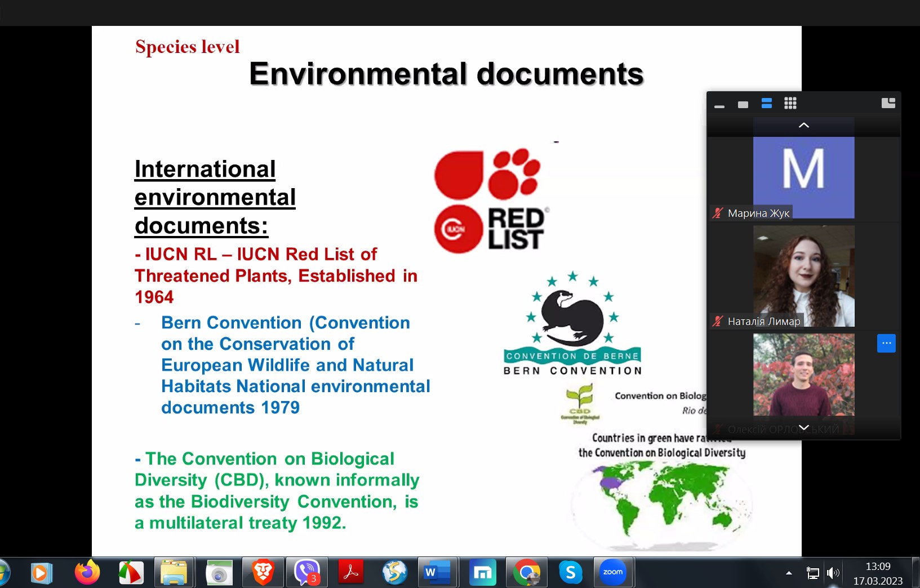Open the blue globe app on the taskbar
Viewport: 920px width, 588px height.
click(x=395, y=573)
